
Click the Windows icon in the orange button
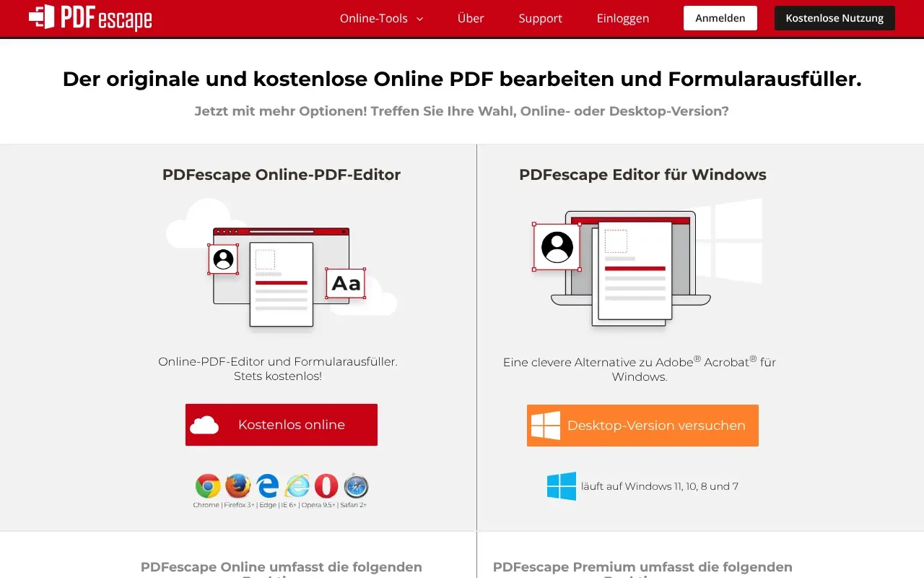(x=545, y=426)
